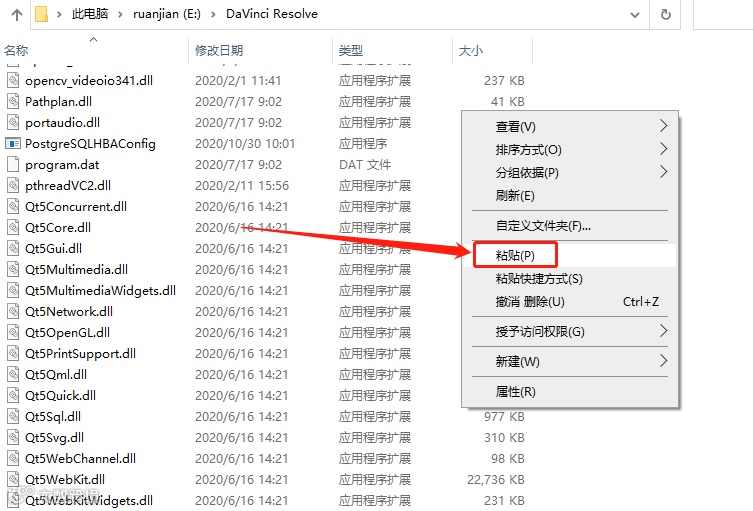
Task: Open 属性(R) from context menu
Action: [570, 392]
